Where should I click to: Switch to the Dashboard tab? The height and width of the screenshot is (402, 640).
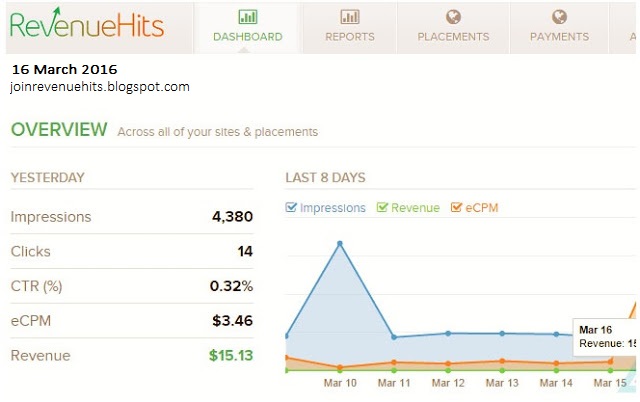(x=248, y=37)
